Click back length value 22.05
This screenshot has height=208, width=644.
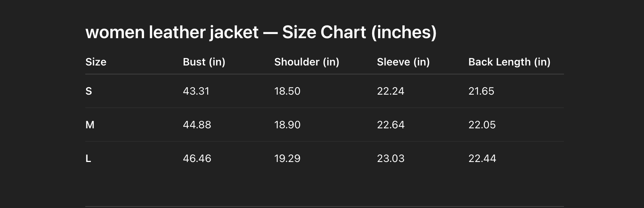tap(482, 125)
